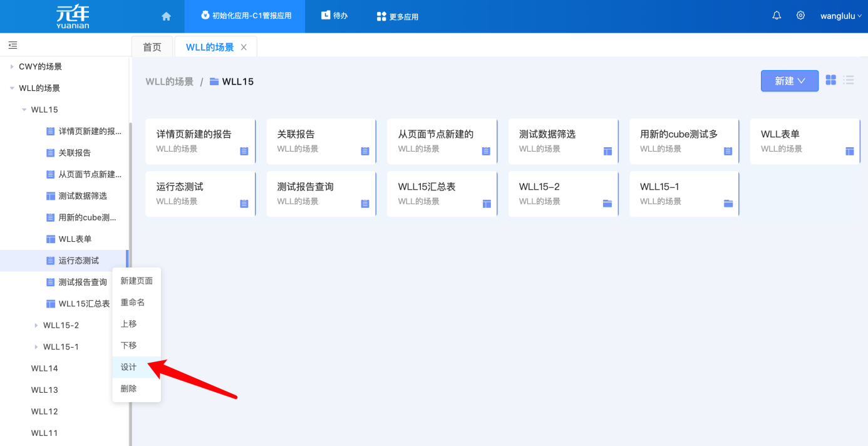Expand the CWY的场景 node in sidebar
The height and width of the screenshot is (446, 868).
pos(11,66)
